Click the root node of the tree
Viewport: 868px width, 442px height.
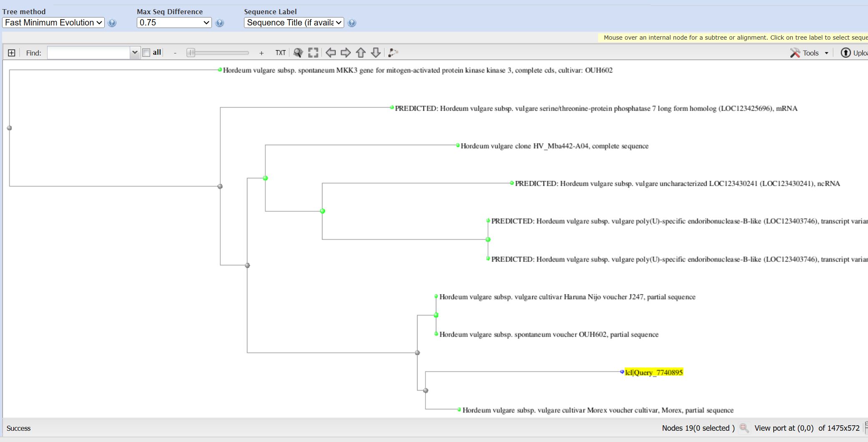9,128
